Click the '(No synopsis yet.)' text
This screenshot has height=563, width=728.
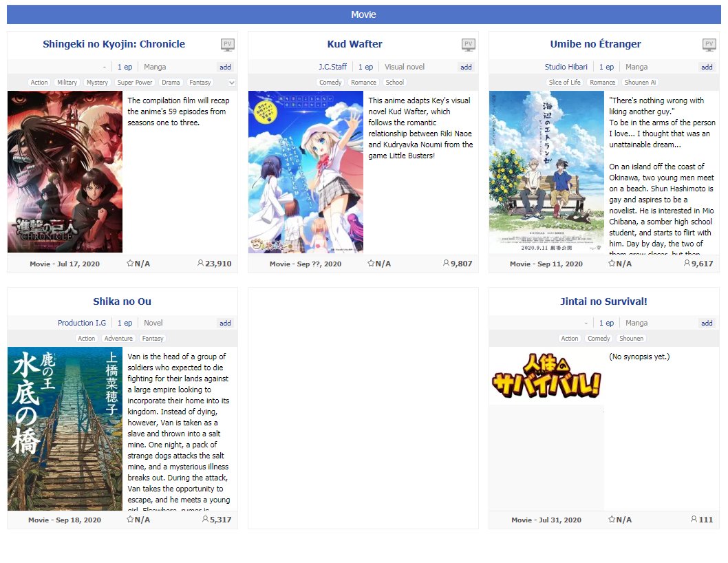pyautogui.click(x=639, y=357)
